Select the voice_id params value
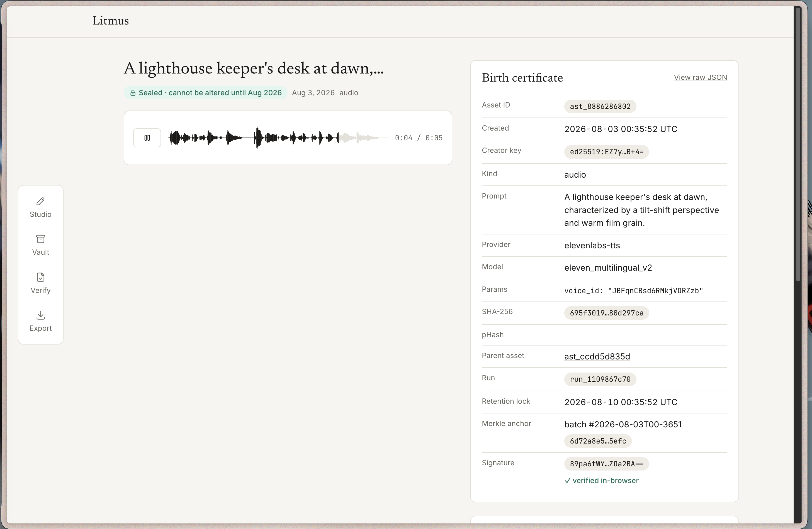 [x=634, y=291]
